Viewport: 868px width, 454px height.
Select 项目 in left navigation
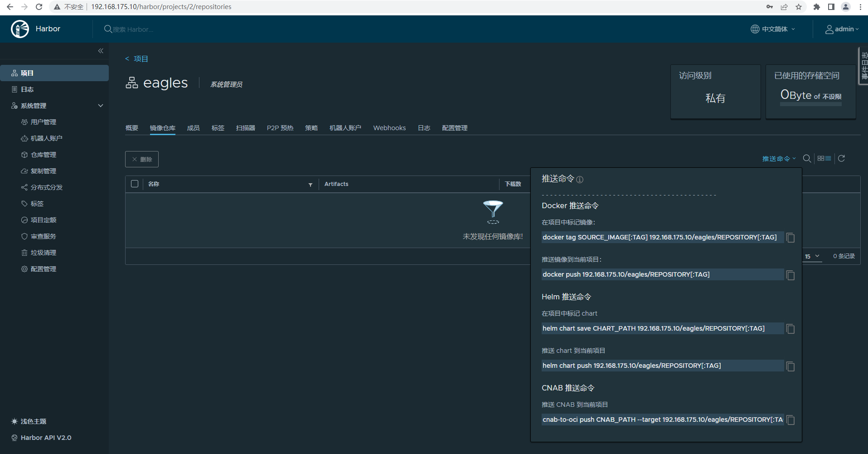(54, 73)
